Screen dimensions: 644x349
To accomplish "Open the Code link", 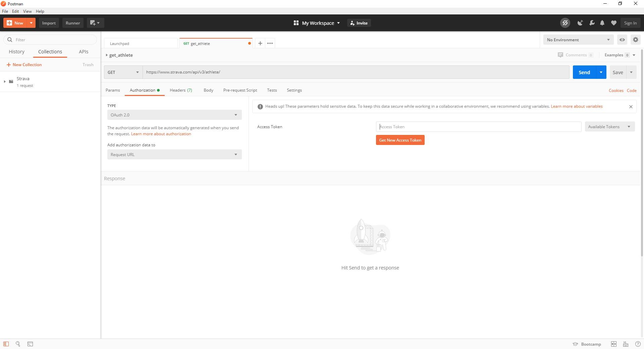I will pos(632,91).
